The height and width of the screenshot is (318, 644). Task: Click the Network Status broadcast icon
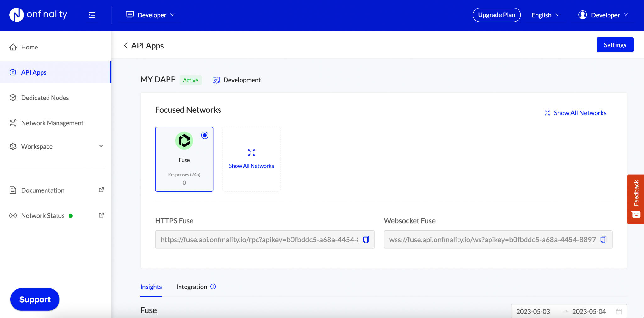click(13, 216)
